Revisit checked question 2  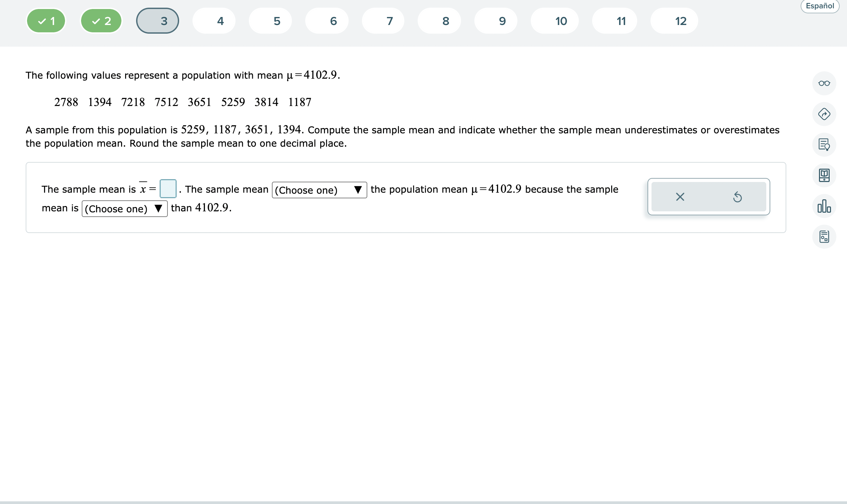tap(101, 21)
